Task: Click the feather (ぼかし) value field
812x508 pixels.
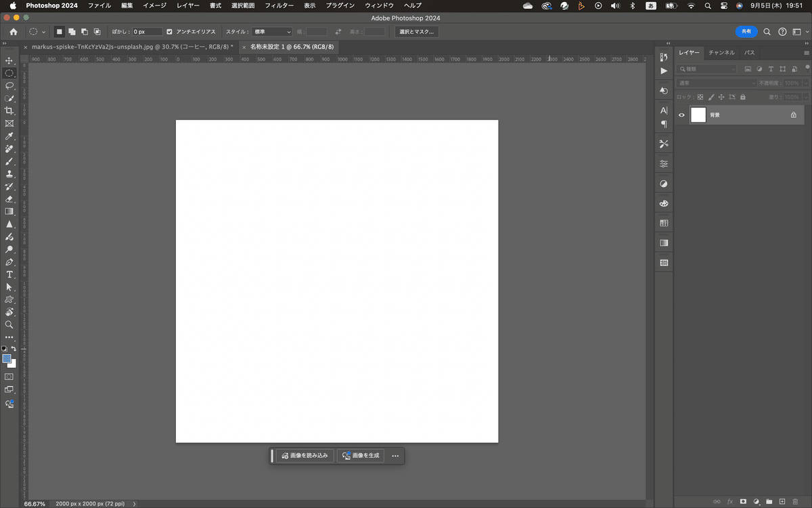Action: click(147, 32)
